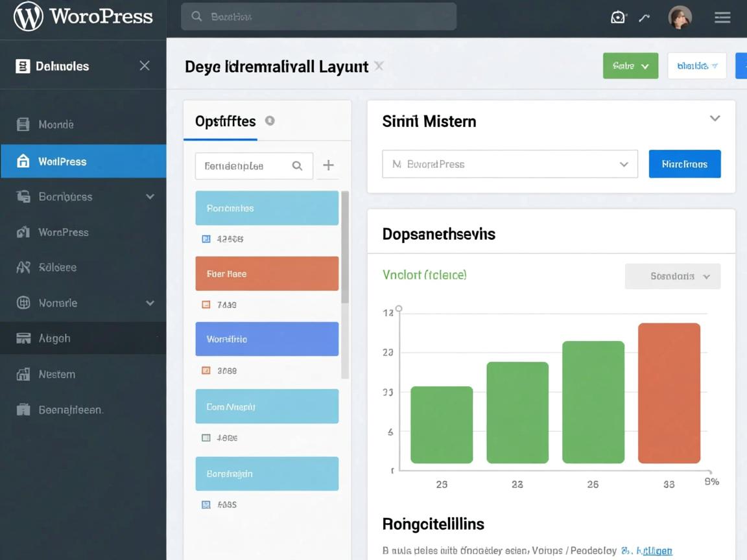This screenshot has width=747, height=560.
Task: Toggle the checkbox below blue Womifitie block
Action: (x=206, y=371)
